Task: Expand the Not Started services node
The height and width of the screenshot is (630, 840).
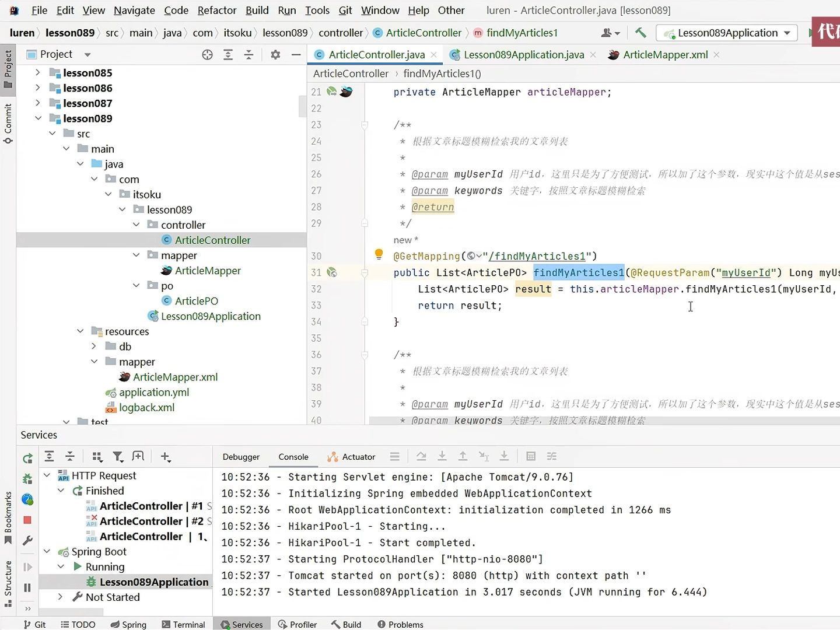Action: 61,597
